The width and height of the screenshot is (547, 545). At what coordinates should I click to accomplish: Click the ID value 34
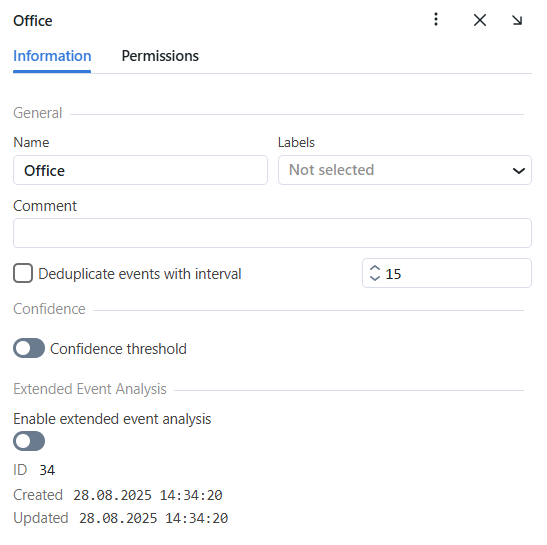click(47, 470)
